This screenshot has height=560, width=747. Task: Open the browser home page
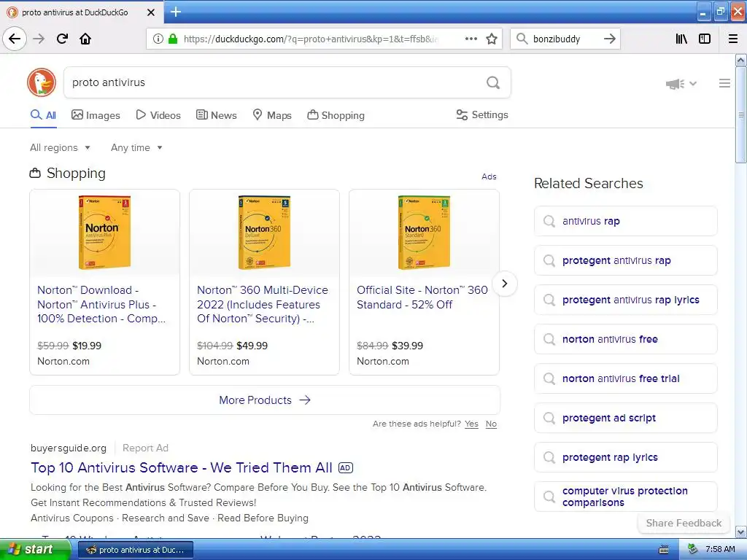coord(85,39)
